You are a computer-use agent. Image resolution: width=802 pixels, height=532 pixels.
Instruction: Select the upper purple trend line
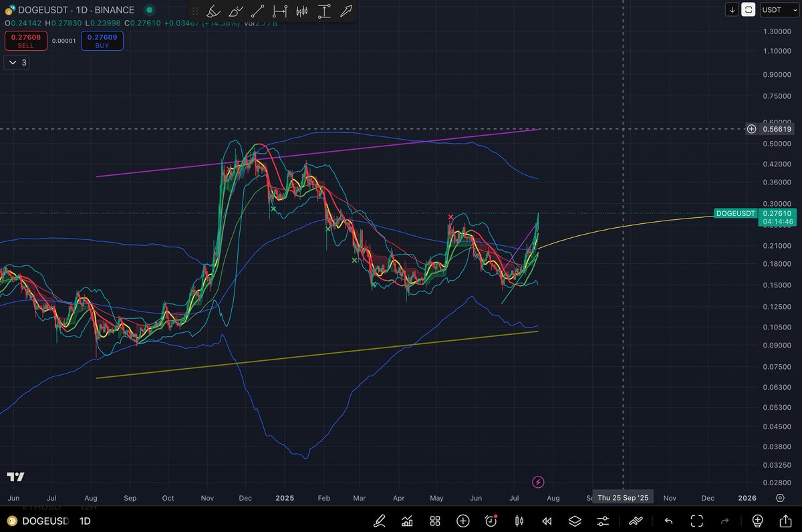pyautogui.click(x=317, y=153)
